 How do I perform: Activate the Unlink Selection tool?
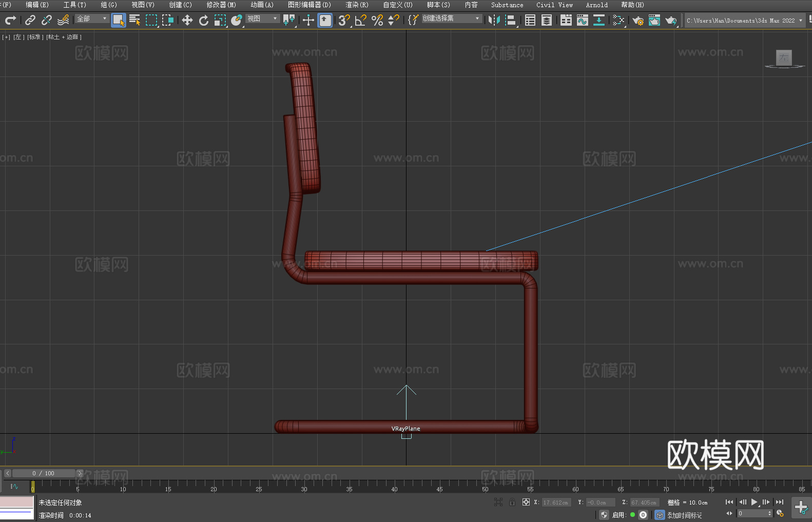click(47, 20)
